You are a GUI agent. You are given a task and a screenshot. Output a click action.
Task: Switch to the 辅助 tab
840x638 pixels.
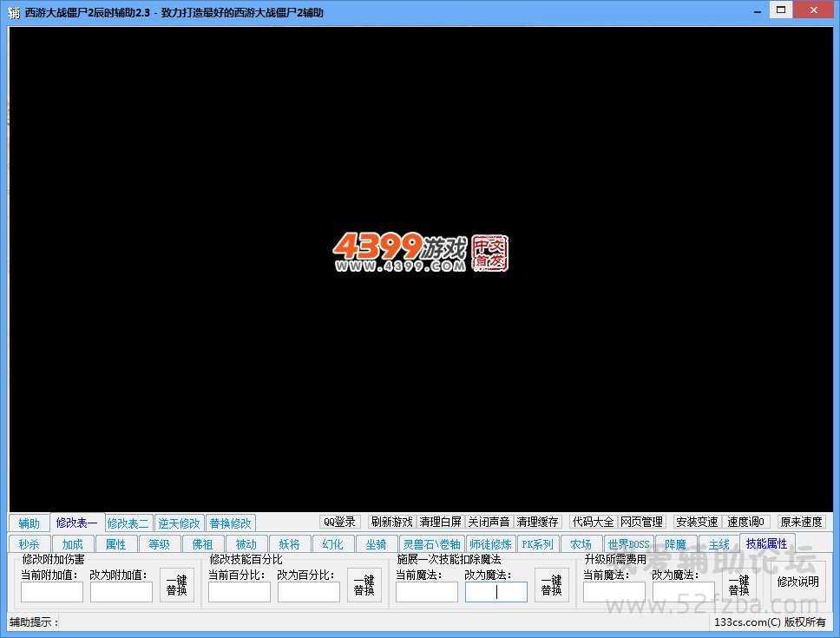[29, 523]
